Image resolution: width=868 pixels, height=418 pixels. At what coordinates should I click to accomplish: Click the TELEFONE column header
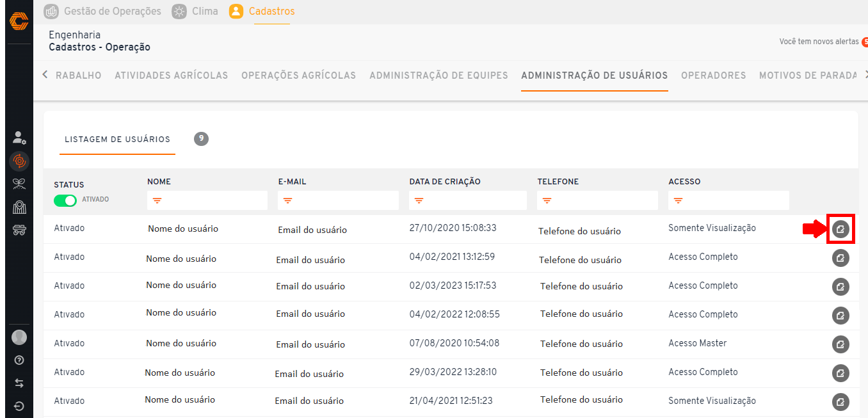(x=558, y=182)
